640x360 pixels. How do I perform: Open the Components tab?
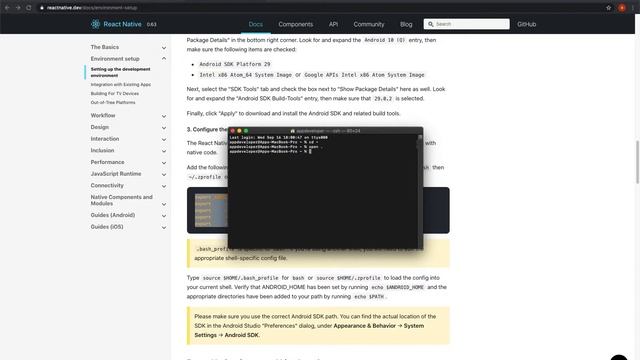[x=296, y=24]
